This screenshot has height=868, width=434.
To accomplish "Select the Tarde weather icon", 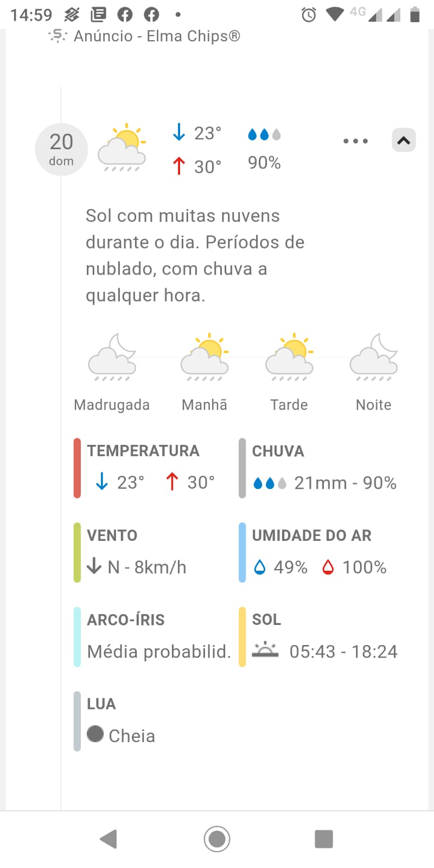I will pyautogui.click(x=289, y=358).
